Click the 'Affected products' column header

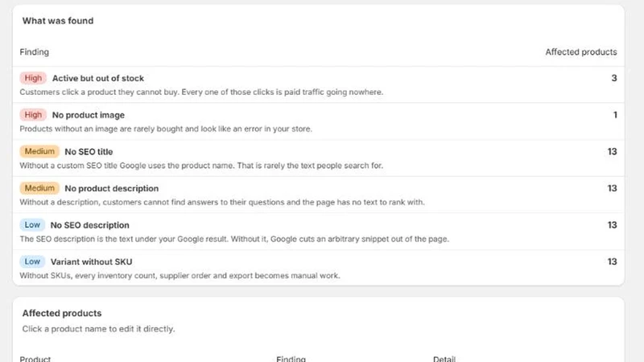click(581, 52)
